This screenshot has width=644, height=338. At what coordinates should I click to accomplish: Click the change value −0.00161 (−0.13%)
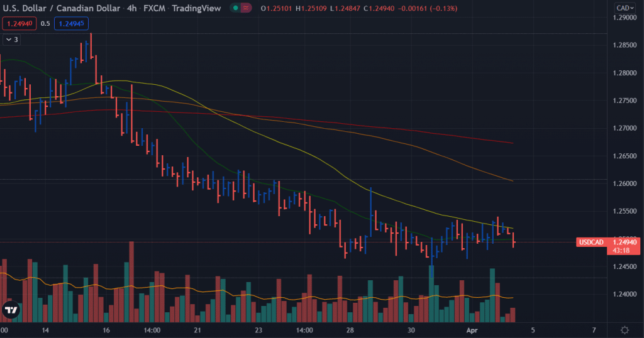coord(427,8)
